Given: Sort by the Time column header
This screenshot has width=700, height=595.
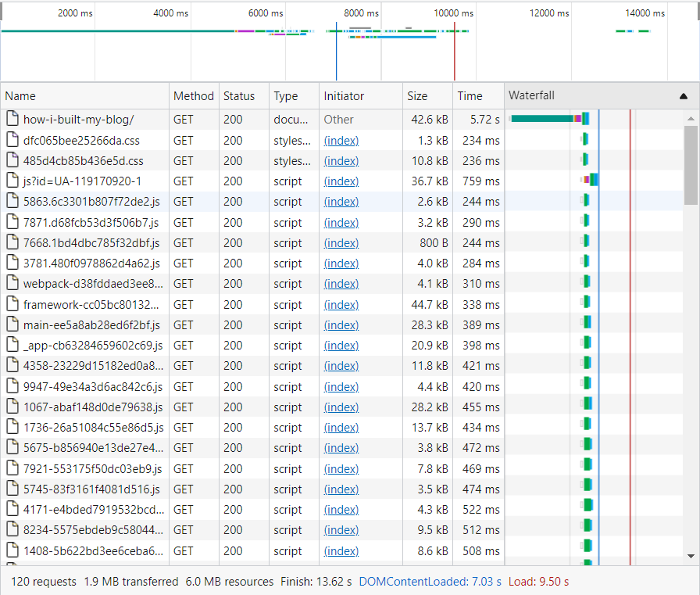Looking at the screenshot, I should pos(478,95).
